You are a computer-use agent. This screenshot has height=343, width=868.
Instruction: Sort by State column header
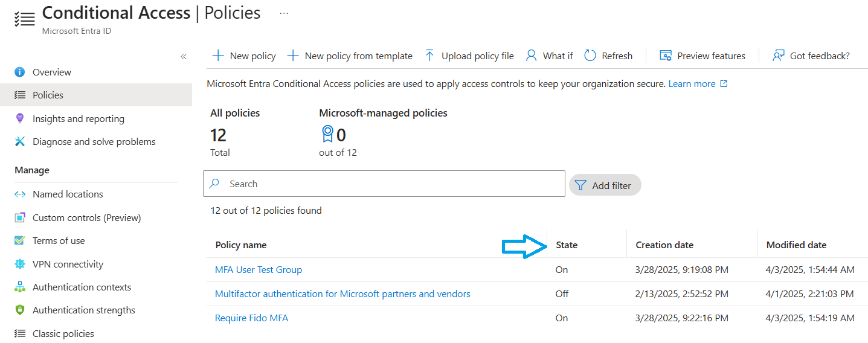tap(567, 245)
